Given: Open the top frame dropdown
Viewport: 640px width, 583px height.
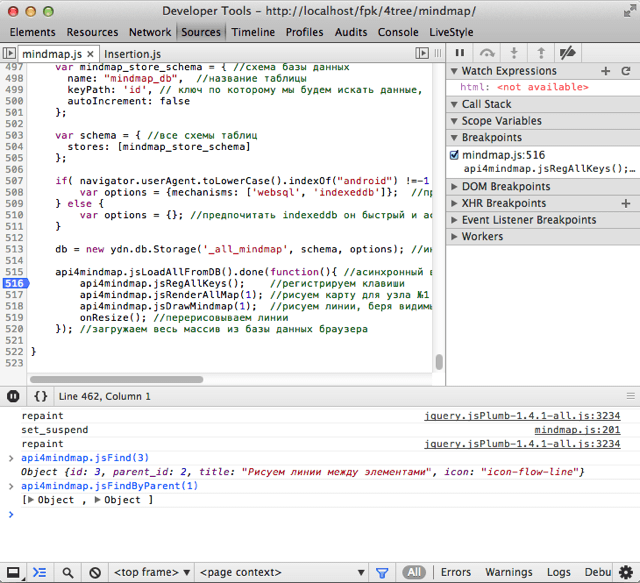Looking at the screenshot, I should [150, 573].
